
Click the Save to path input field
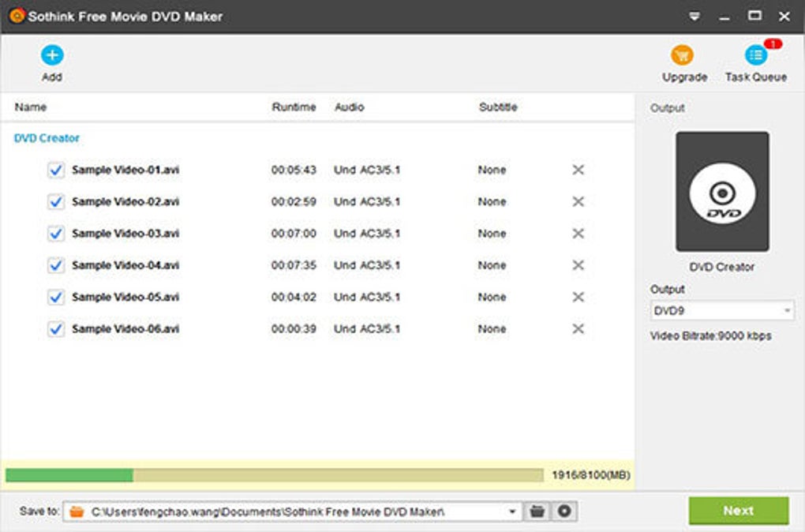(x=292, y=511)
